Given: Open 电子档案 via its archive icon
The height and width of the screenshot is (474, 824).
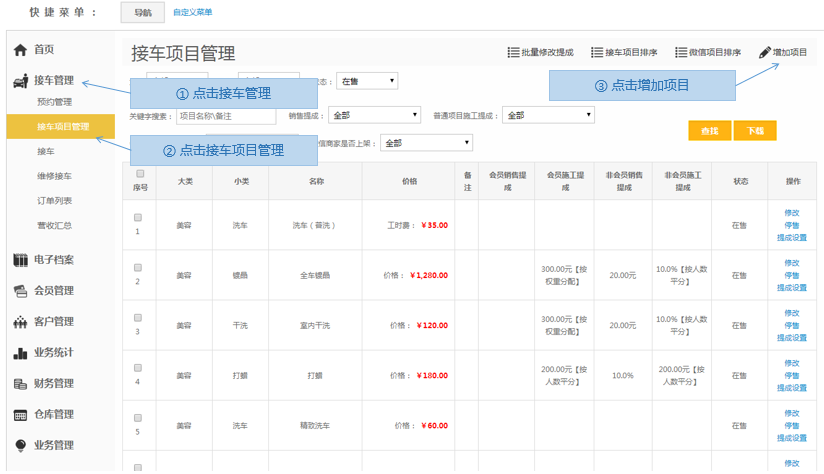Looking at the screenshot, I should coord(20,260).
